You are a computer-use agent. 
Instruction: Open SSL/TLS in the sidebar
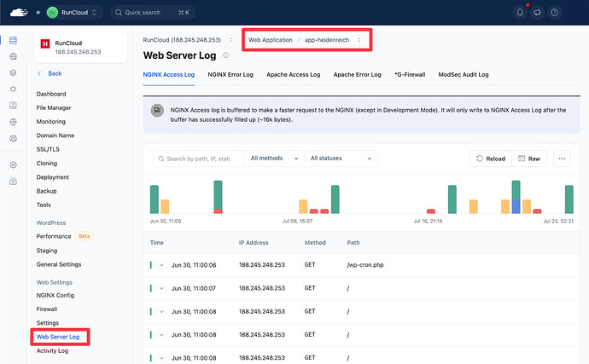(x=48, y=149)
